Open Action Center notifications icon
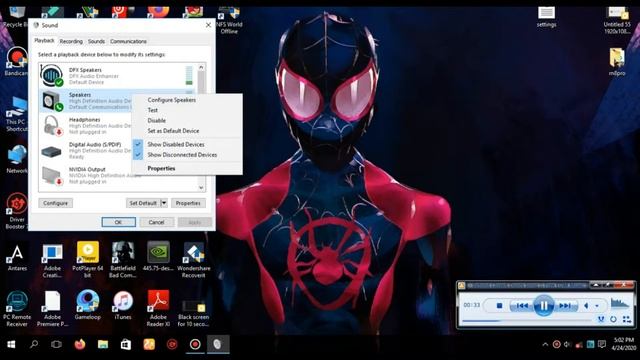The image size is (640, 360). click(602, 344)
